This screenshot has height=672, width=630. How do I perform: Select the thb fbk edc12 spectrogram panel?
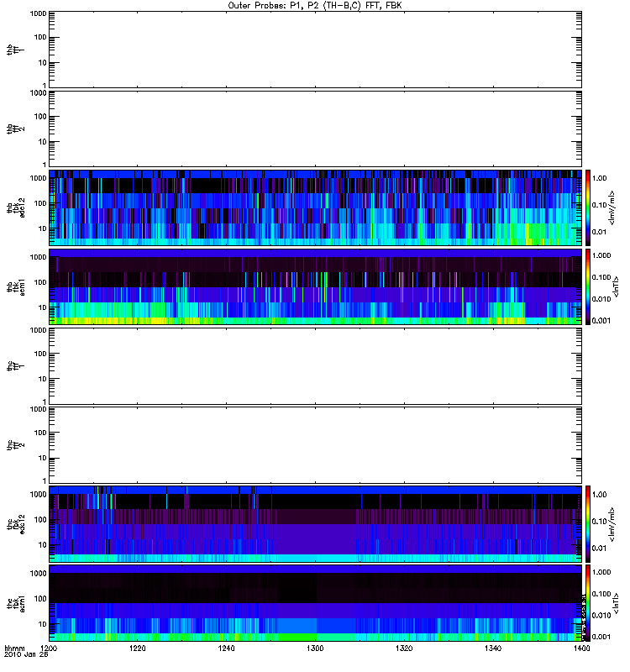pos(315,207)
